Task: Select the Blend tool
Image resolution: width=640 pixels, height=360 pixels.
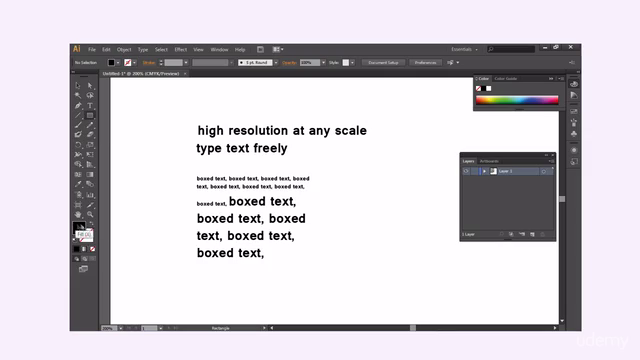Action: [x=90, y=184]
